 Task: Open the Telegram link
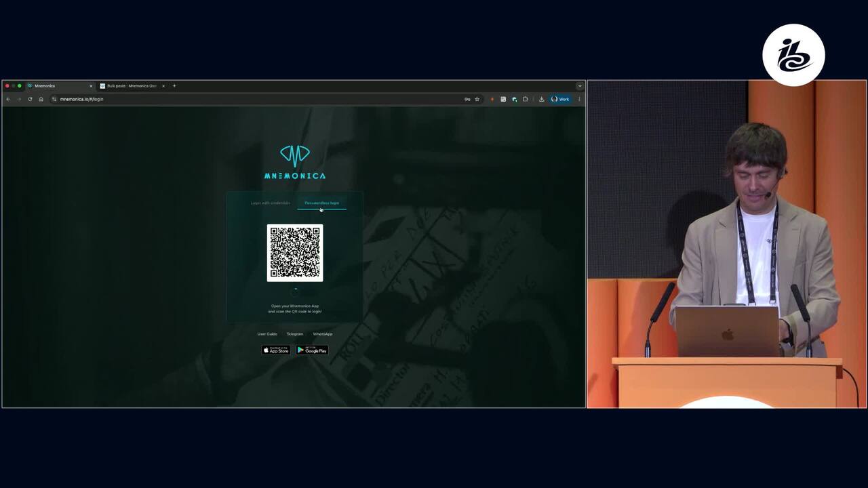tap(295, 334)
